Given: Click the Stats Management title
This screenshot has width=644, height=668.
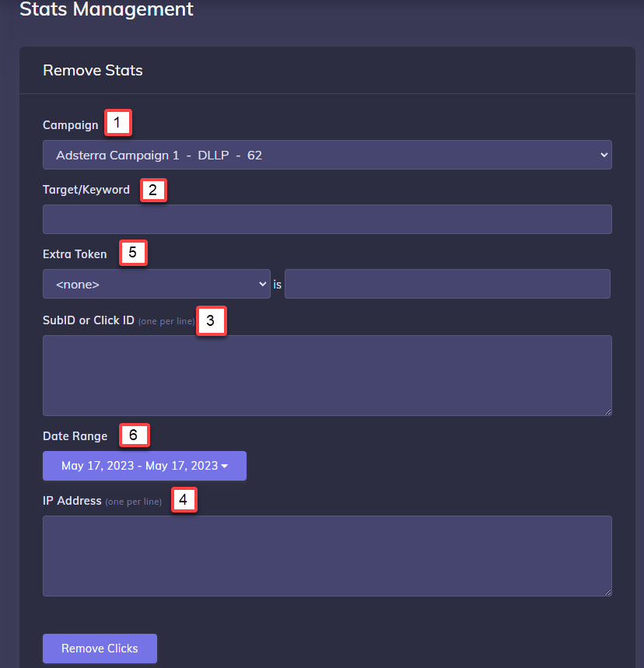Looking at the screenshot, I should pos(106,10).
